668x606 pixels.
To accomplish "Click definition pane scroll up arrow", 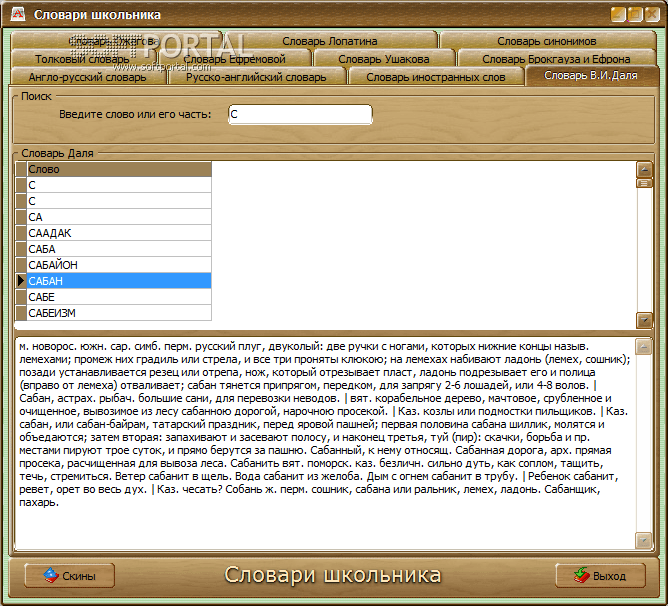I will 643,347.
